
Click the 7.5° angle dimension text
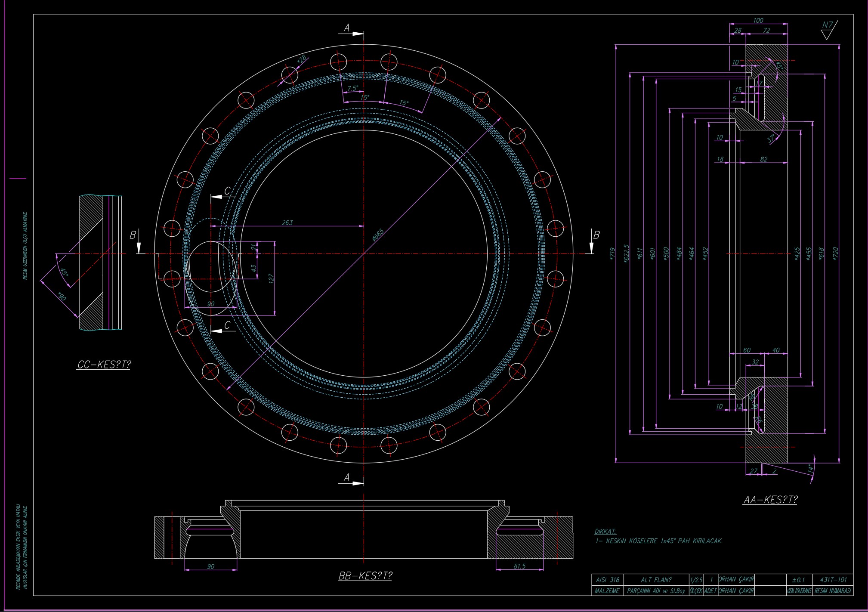(352, 88)
